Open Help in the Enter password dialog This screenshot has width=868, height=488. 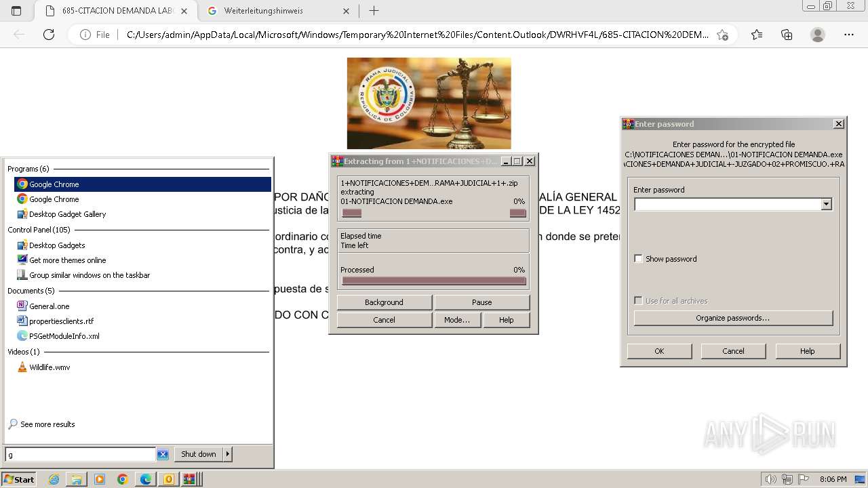807,351
